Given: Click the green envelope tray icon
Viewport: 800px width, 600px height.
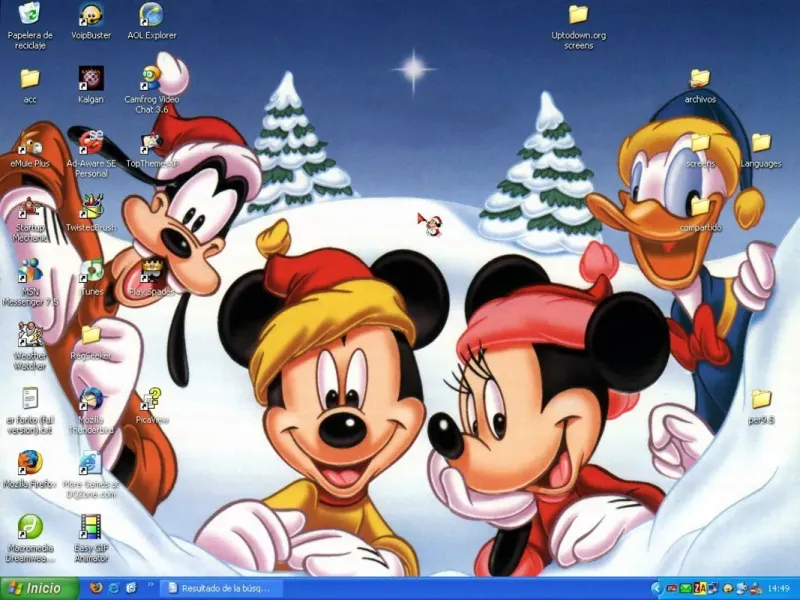Looking at the screenshot, I should tap(685, 589).
